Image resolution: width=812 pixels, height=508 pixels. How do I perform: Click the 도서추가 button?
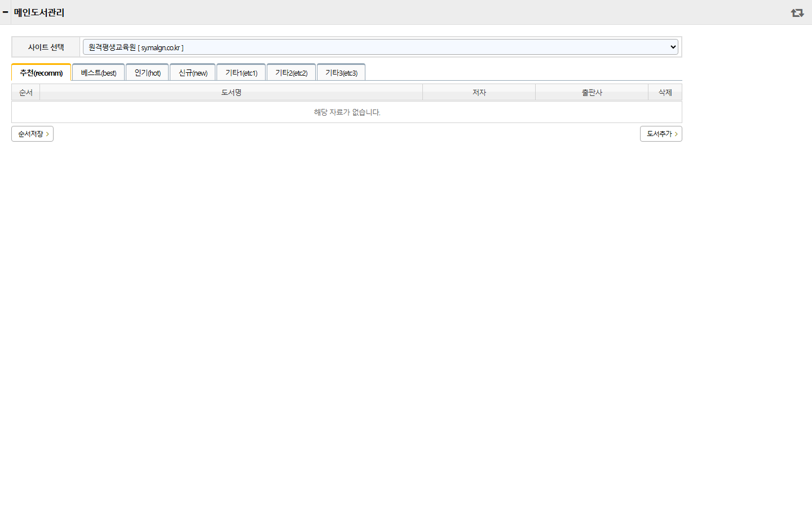(661, 134)
